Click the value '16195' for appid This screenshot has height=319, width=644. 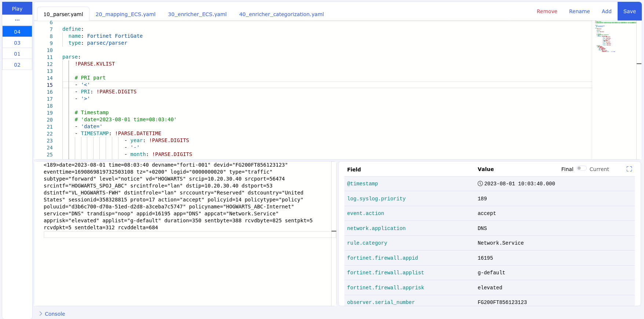tap(485, 258)
